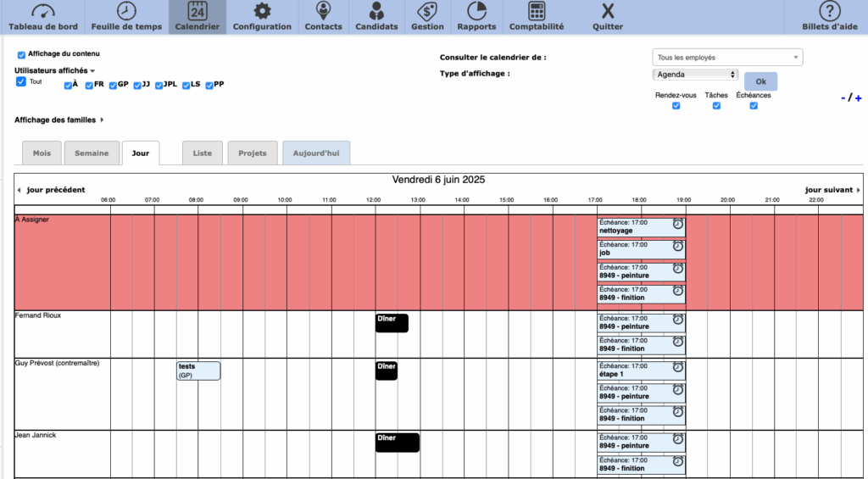Go to jour suivant
Screen dimensions: 868x479
click(832, 190)
